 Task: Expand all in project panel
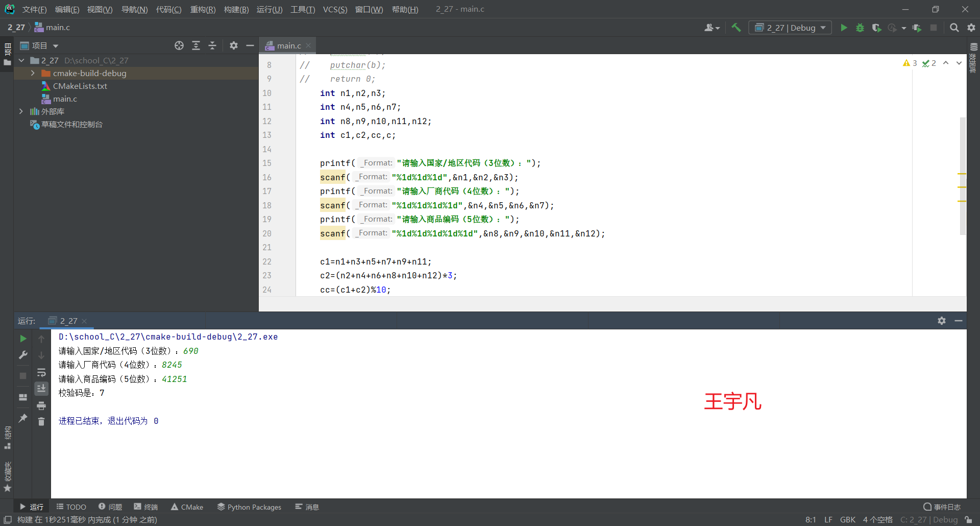click(196, 45)
